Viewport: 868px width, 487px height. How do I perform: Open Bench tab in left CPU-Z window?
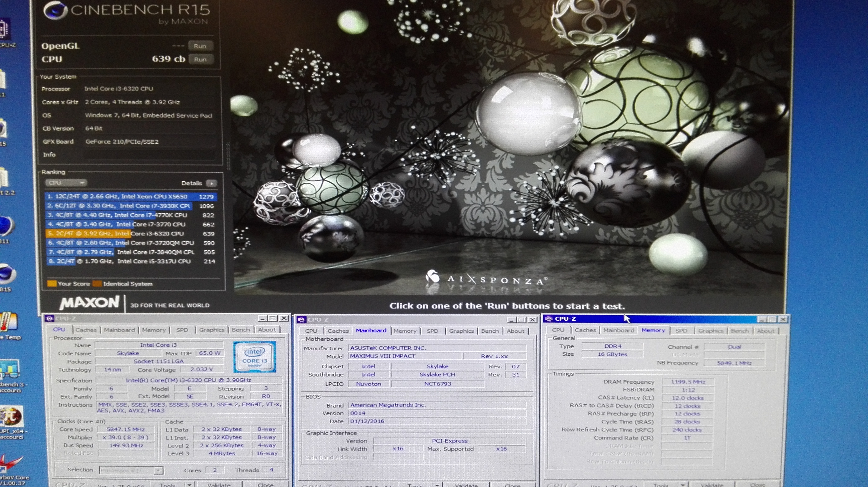click(241, 330)
